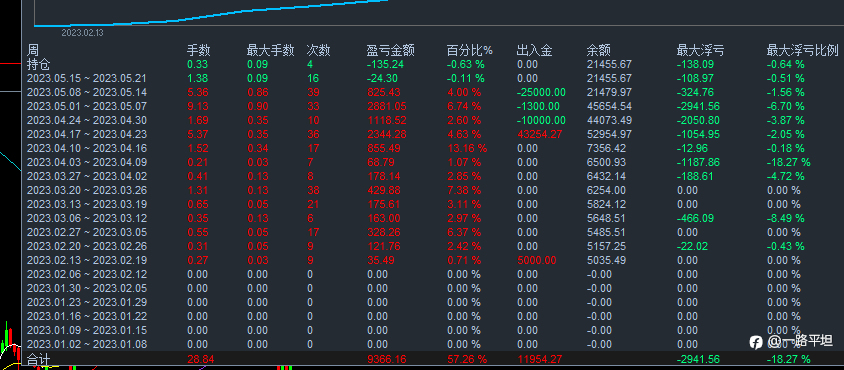Click the -18.27 % drawdown in 2023.04.03 row

click(789, 162)
